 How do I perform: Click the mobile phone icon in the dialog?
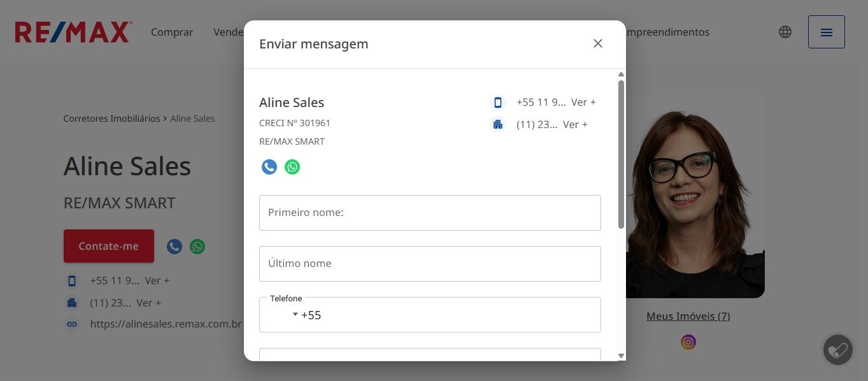pos(498,102)
